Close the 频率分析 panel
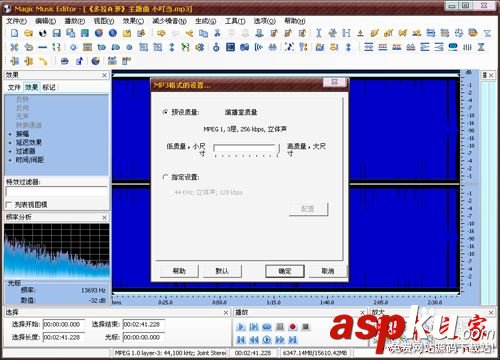The width and height of the screenshot is (500, 360). pos(105,217)
